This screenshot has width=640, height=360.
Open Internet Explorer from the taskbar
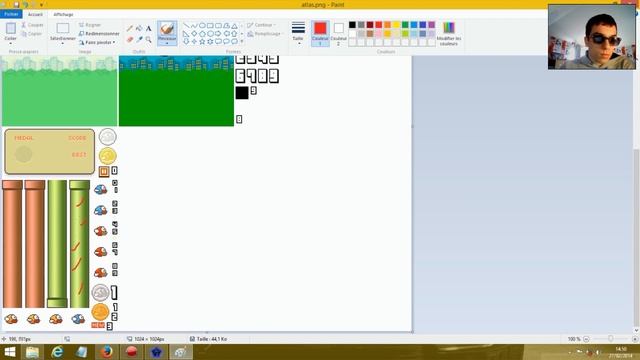tap(57, 352)
